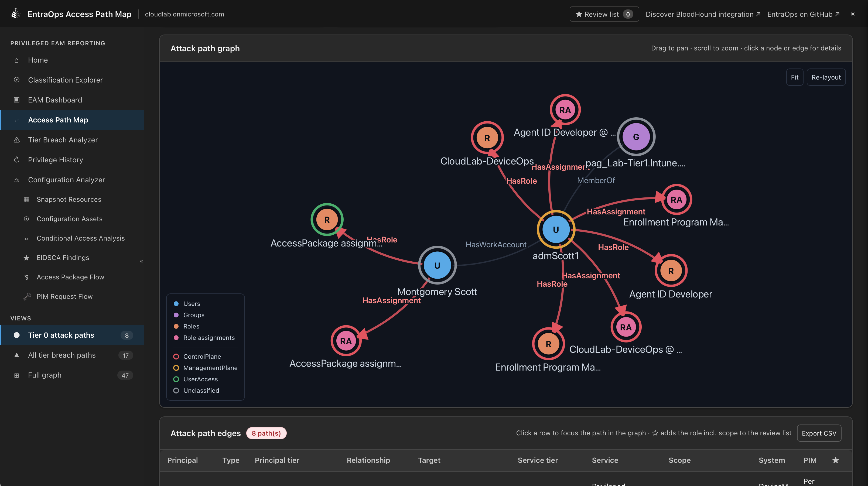
Task: Click the 8 path(s) badge
Action: click(266, 433)
